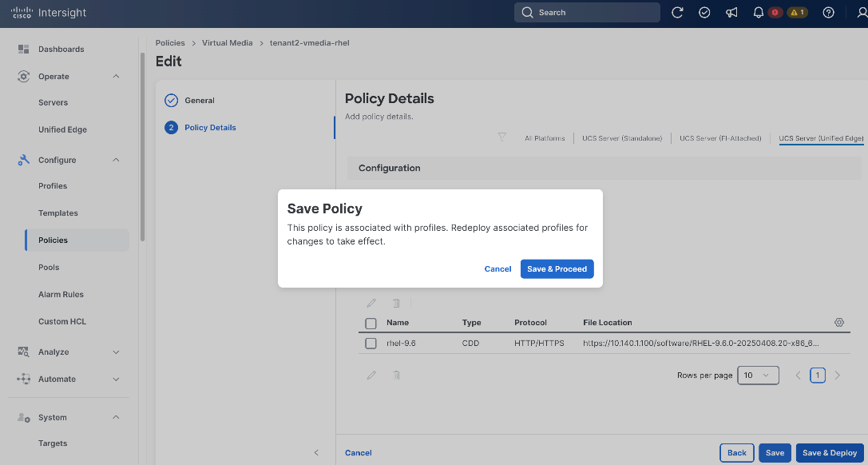Click Save & Proceed in dialog
Image resolution: width=868 pixels, height=465 pixels.
tap(557, 269)
